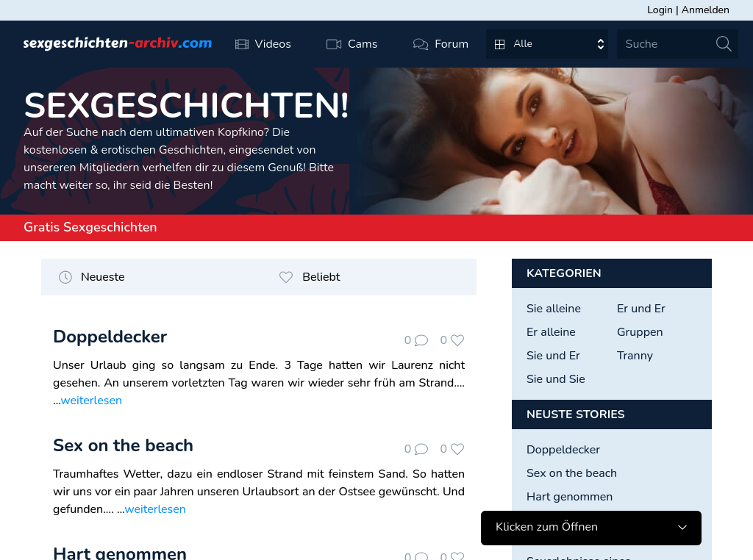Click weiterlesen link under Doppeldecker
This screenshot has width=753, height=560.
(x=91, y=401)
